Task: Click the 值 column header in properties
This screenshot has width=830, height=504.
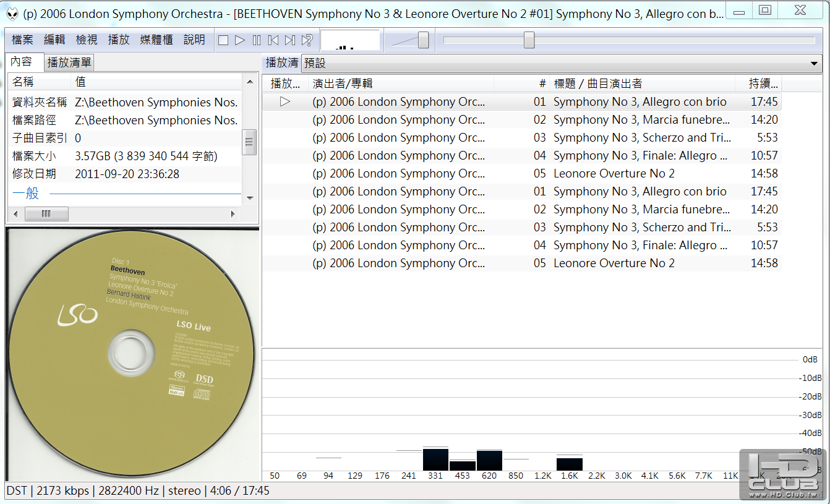Action: pos(157,82)
